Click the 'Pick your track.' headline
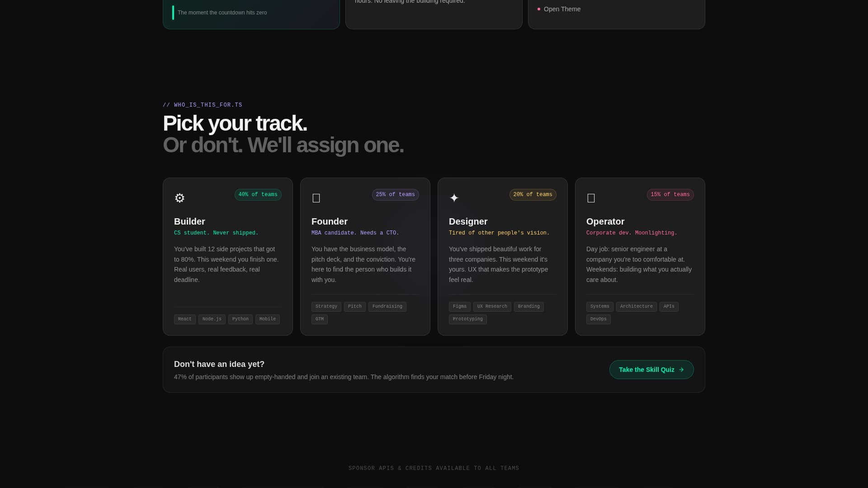Image resolution: width=868 pixels, height=488 pixels. pos(235,123)
